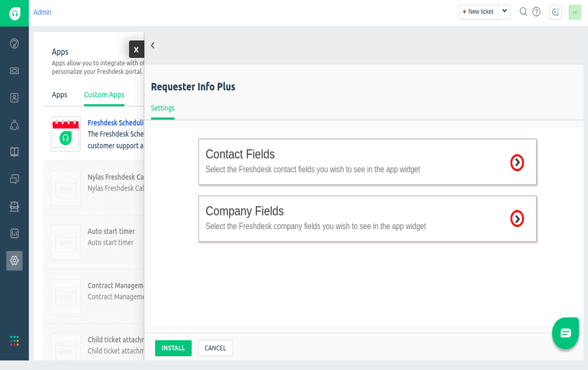Open the Field service sidebar icon

point(14,206)
